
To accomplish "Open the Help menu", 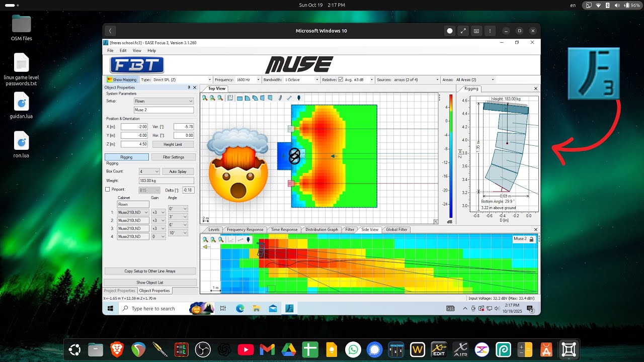I will coord(151,51).
